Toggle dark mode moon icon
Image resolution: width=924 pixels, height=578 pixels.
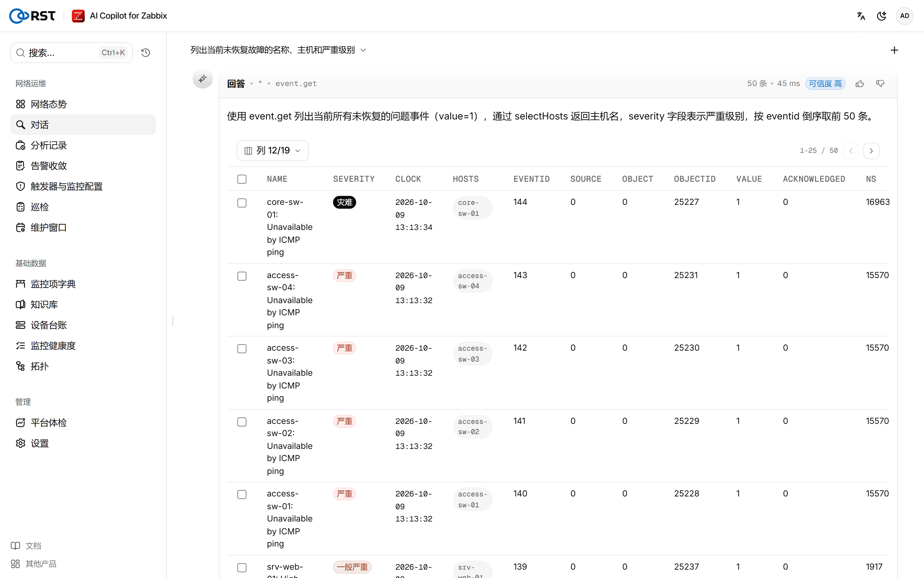tap(882, 16)
